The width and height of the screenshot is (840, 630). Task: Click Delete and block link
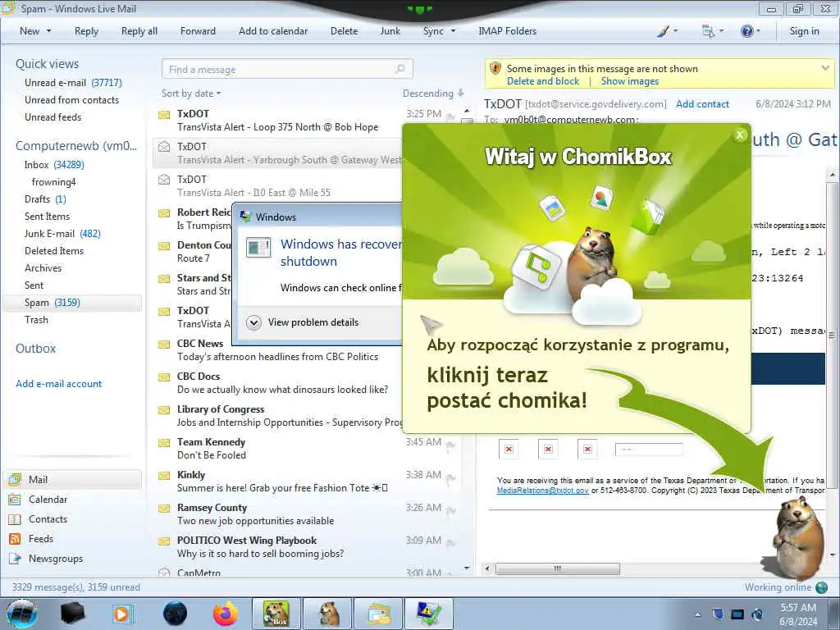pyautogui.click(x=543, y=81)
